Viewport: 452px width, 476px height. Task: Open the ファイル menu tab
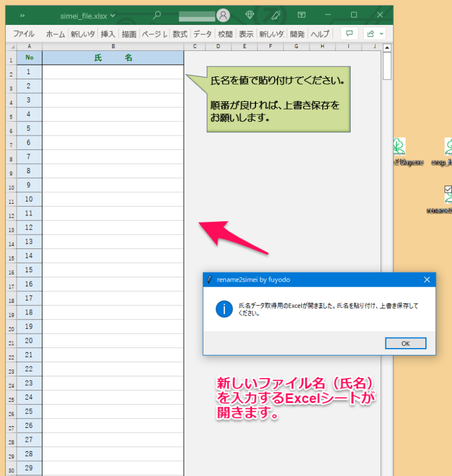coord(24,34)
